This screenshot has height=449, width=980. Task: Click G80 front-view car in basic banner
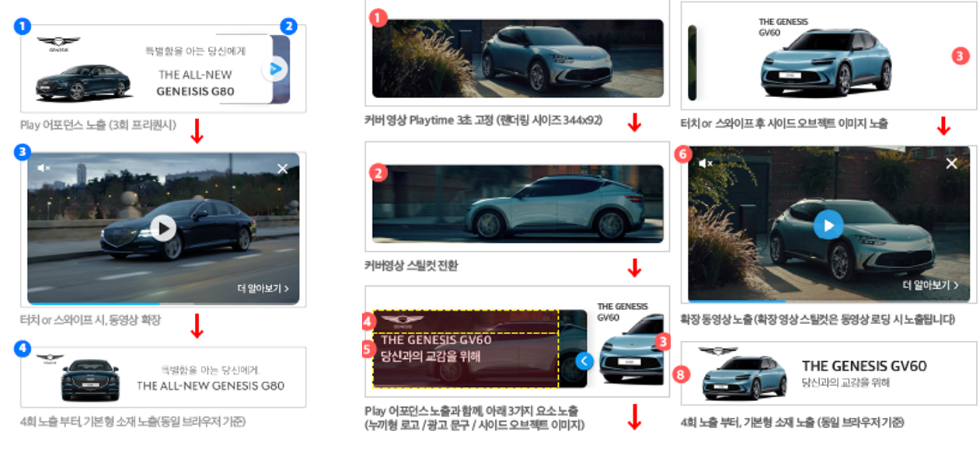click(90, 380)
